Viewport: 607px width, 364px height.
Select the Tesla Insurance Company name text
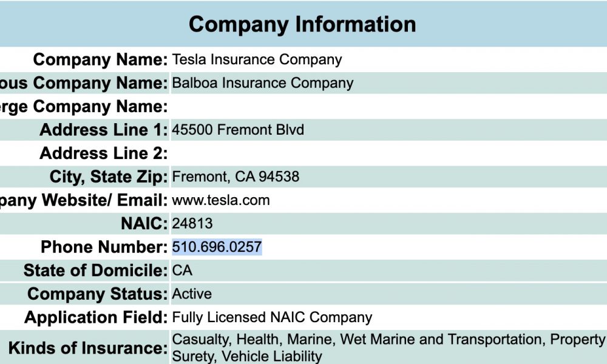(x=257, y=59)
